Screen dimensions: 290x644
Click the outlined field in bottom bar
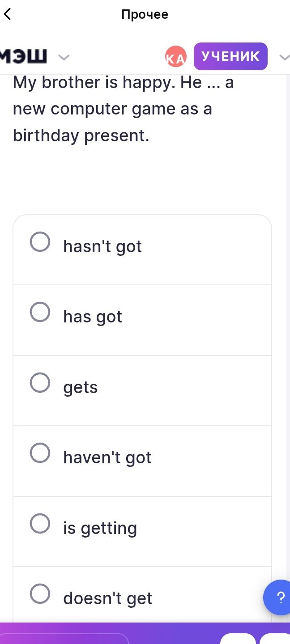(x=64, y=639)
